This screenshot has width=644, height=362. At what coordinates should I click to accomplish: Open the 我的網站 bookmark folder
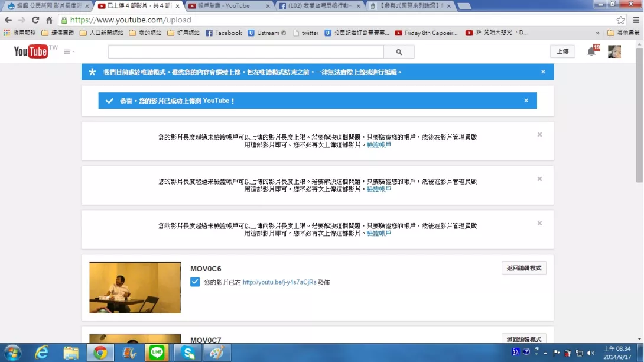(x=145, y=33)
